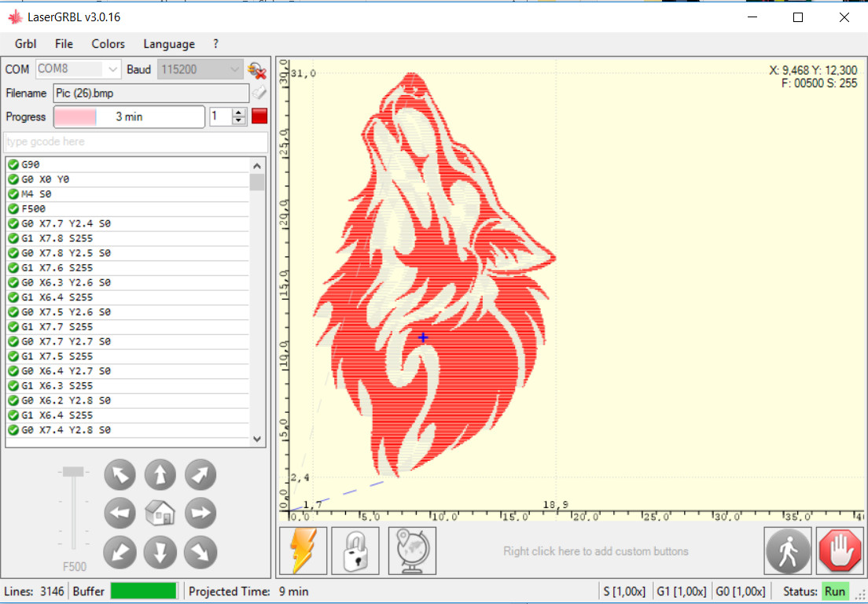Select gcode line G1 X7.8 S255
Viewport: 868px width, 604px height.
128,238
